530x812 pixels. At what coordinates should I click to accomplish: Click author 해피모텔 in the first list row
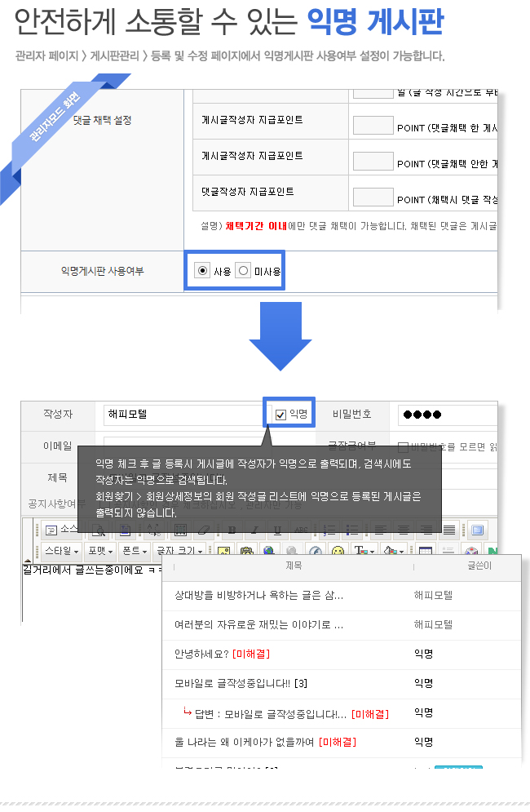click(433, 596)
